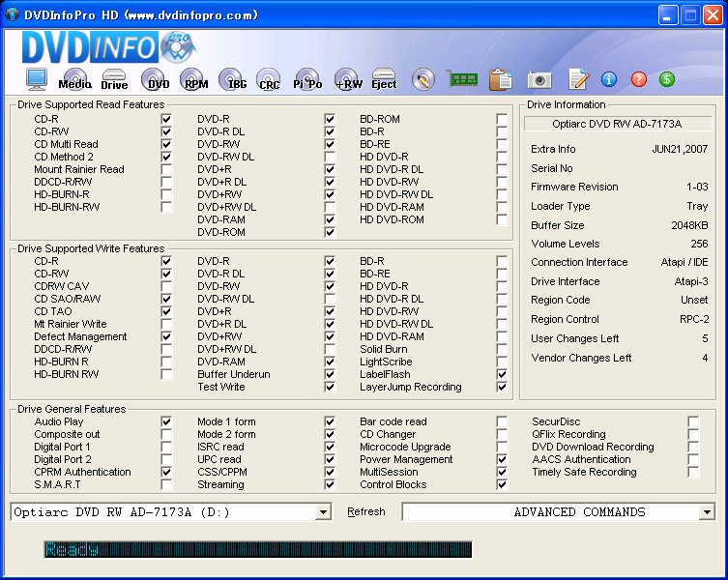Click the Loader Type value Tray
The image size is (728, 580).
tap(697, 206)
